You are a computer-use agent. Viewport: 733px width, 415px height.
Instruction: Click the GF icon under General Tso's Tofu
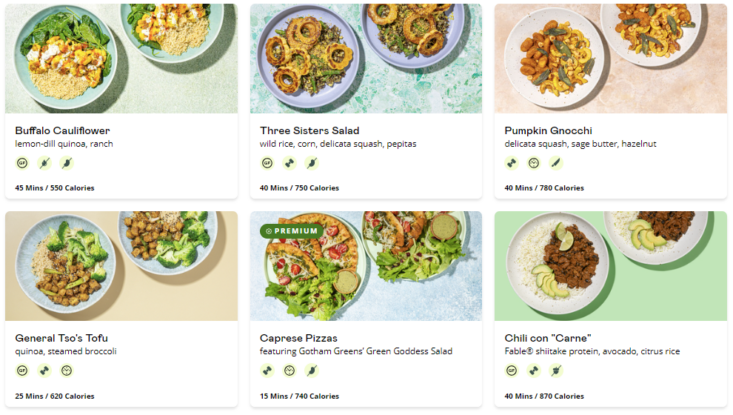[22, 370]
